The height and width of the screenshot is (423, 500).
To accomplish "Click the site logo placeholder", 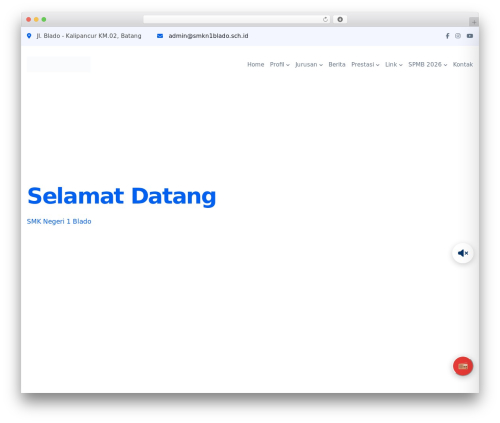I will [x=59, y=64].
